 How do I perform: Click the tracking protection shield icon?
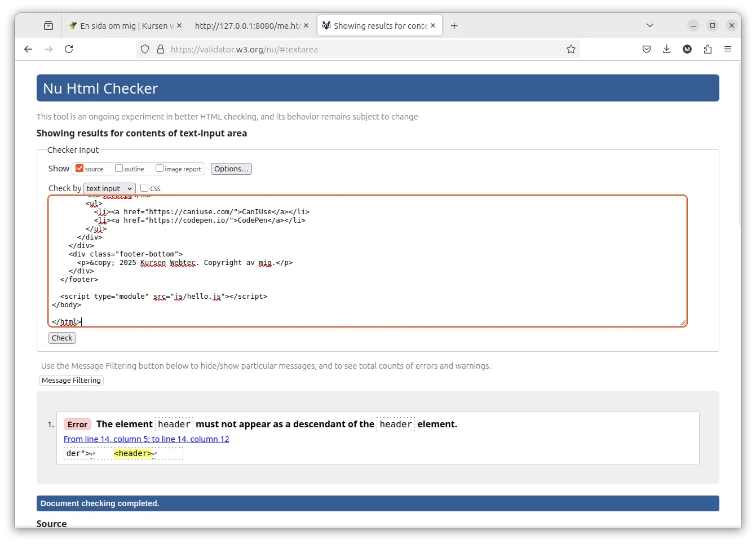145,49
